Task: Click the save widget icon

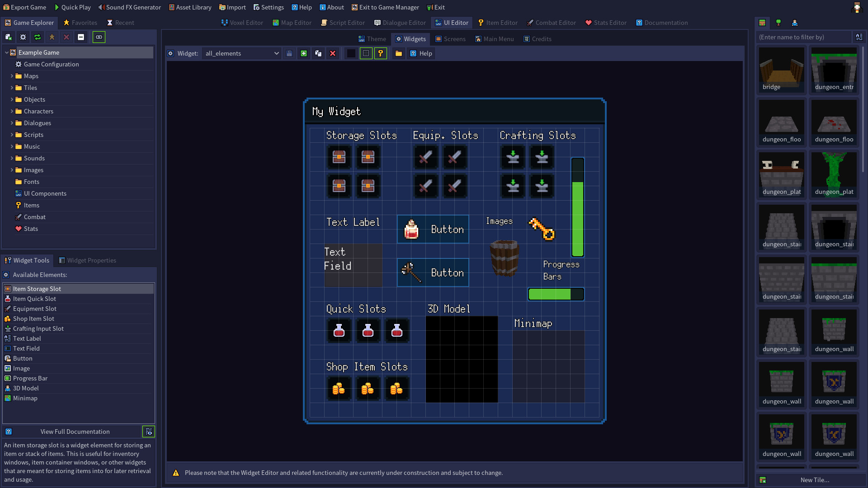Action: pyautogui.click(x=289, y=53)
